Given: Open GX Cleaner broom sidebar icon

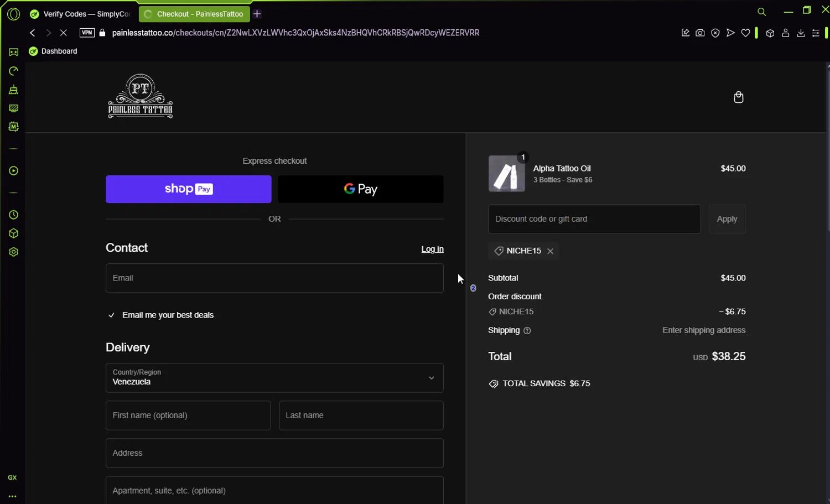Looking at the screenshot, I should click(x=13, y=90).
